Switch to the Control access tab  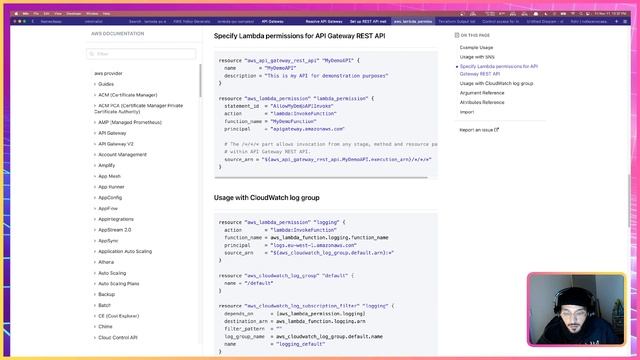(501, 21)
